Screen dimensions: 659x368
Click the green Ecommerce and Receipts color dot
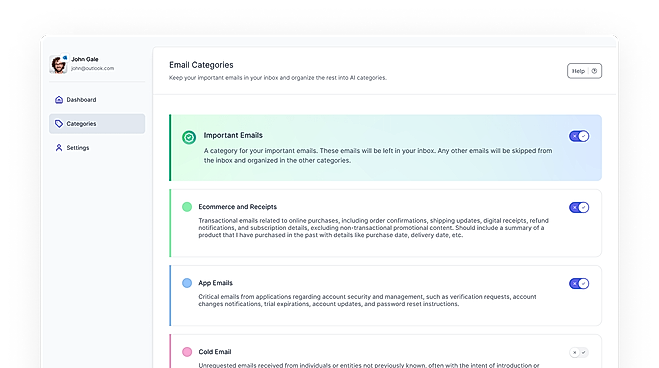pos(187,207)
